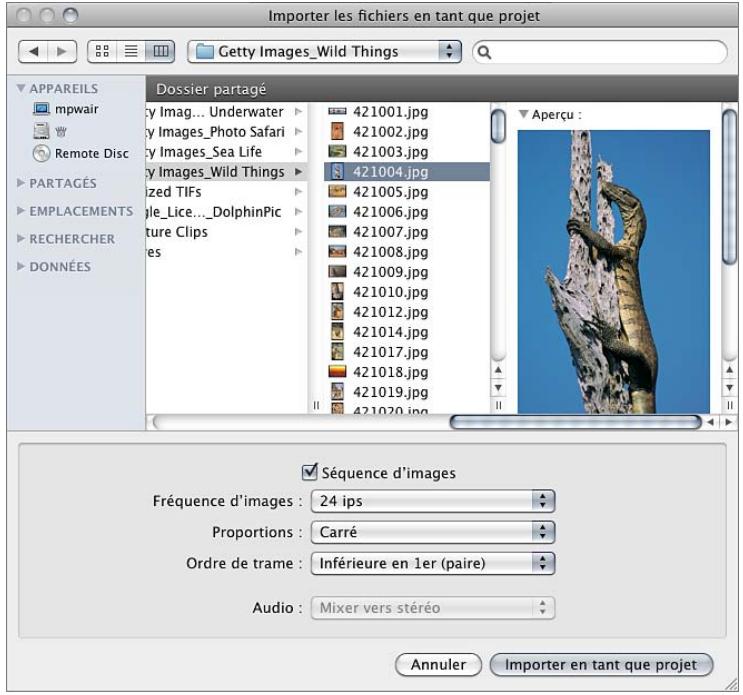The image size is (743, 695).
Task: Click thumbnail icon of 421002.jpg
Action: point(337,131)
